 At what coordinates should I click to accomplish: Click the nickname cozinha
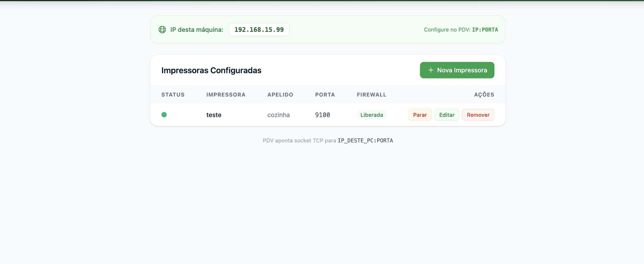[x=278, y=115]
